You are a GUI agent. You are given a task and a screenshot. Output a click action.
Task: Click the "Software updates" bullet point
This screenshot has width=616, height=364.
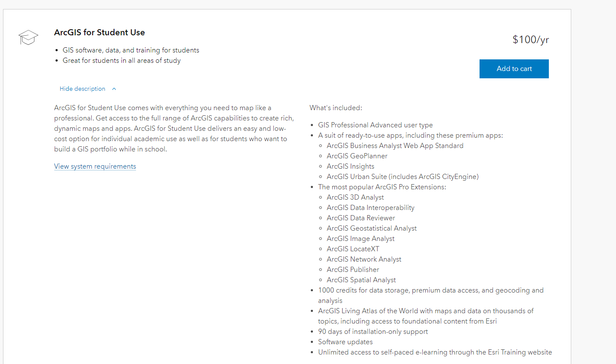[345, 342]
